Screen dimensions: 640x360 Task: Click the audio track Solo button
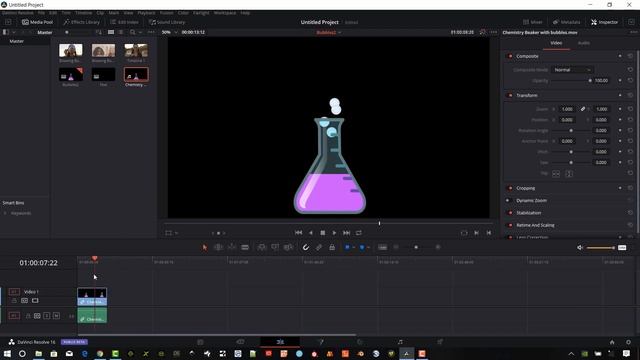47,316
